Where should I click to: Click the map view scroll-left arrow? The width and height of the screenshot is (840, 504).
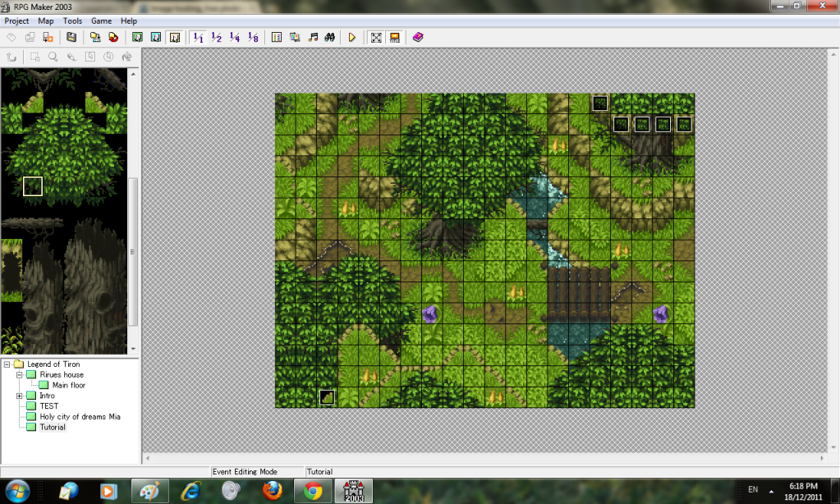pyautogui.click(x=148, y=459)
